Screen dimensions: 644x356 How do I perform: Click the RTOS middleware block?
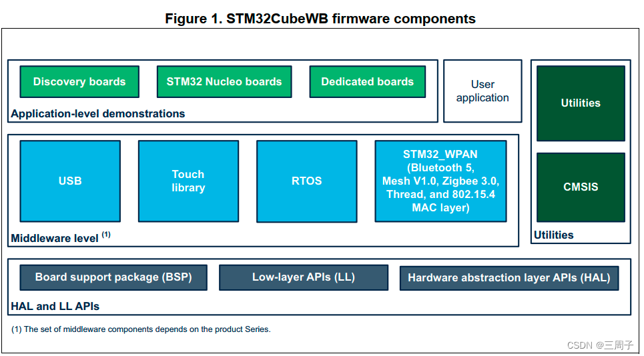point(307,181)
